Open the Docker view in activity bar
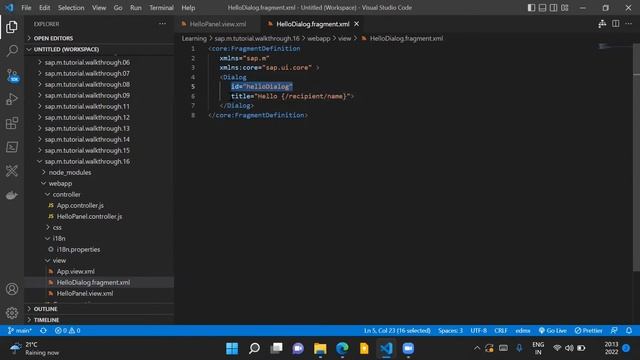 click(12, 195)
